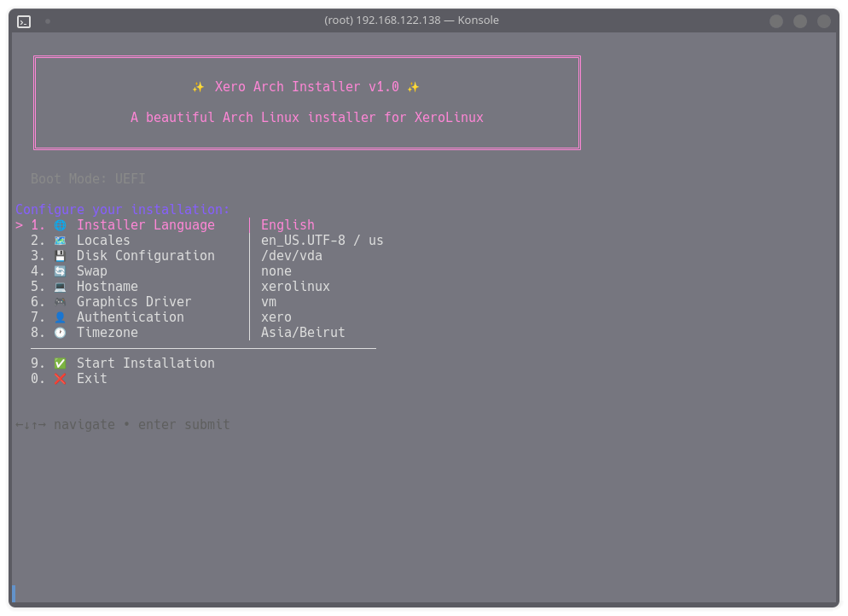This screenshot has height=616, width=848.
Task: Click the 'vm' graphics driver value
Action: pos(269,302)
